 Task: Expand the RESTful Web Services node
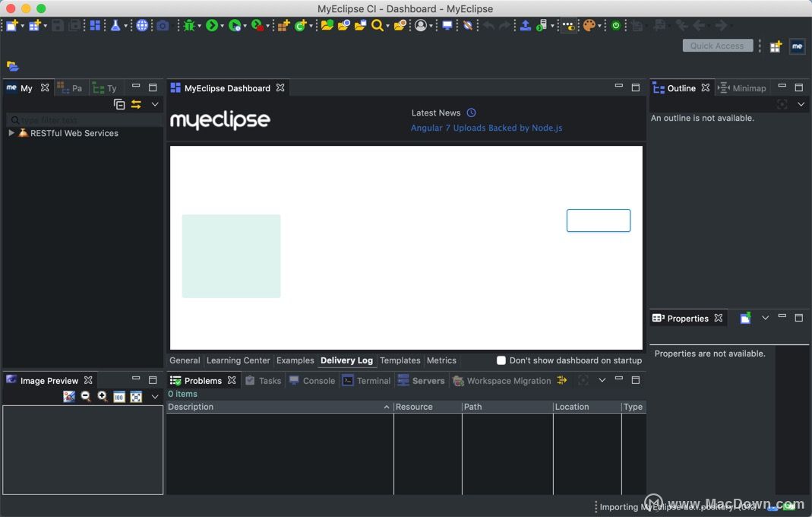pyautogui.click(x=11, y=133)
